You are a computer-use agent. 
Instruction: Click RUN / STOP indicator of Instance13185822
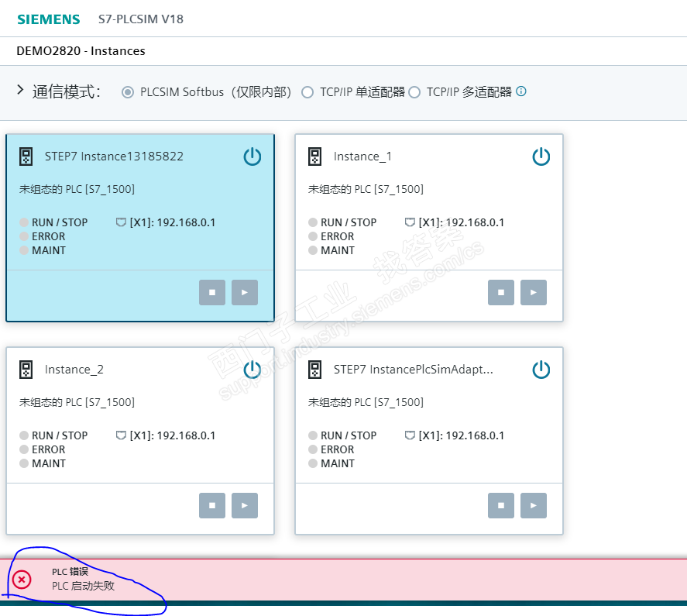point(24,222)
